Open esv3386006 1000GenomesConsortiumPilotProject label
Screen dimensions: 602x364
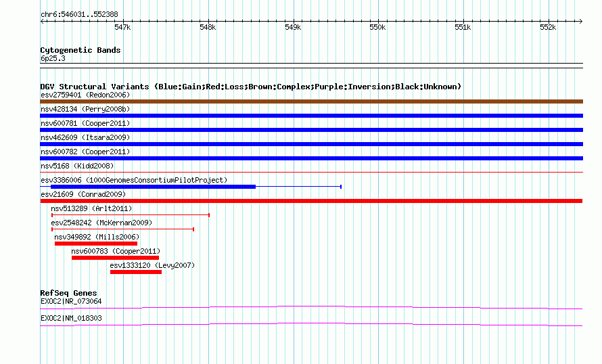tap(134, 180)
